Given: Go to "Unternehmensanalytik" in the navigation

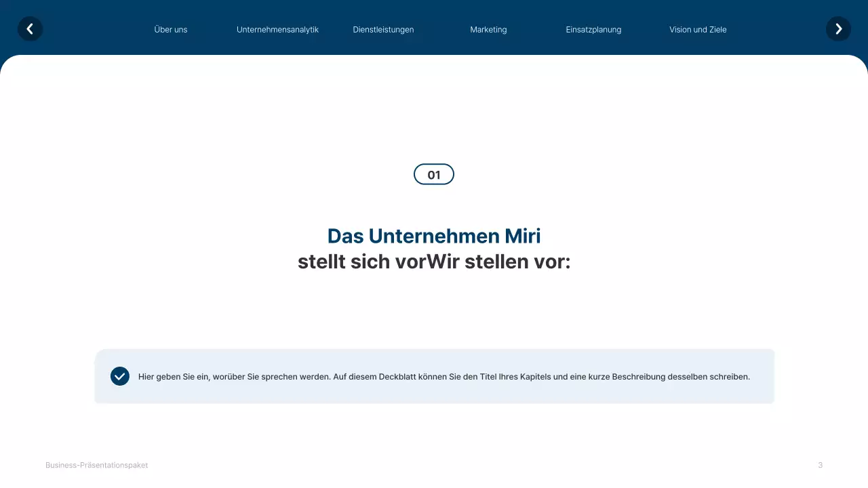Looking at the screenshot, I should click(x=278, y=29).
